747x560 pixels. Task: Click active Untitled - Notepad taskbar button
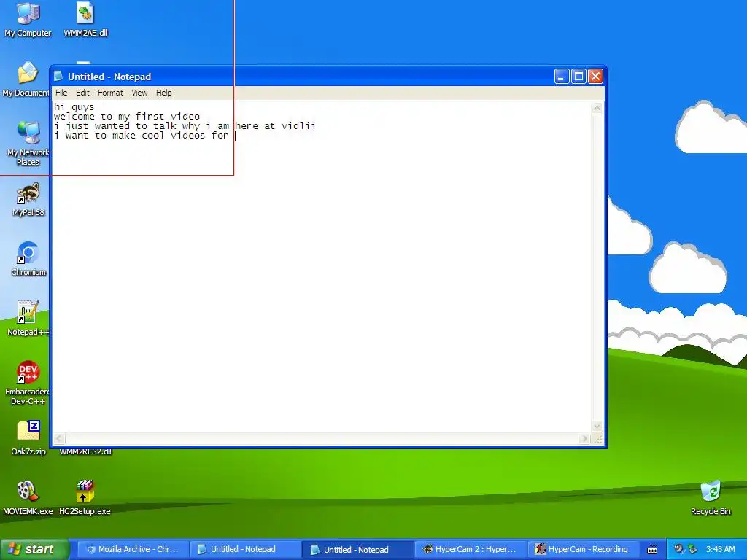[x=357, y=550]
